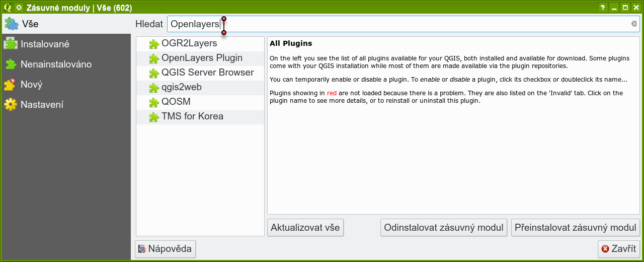Click the puzzle icon beside qgis2web
644x262 pixels.
coord(154,88)
